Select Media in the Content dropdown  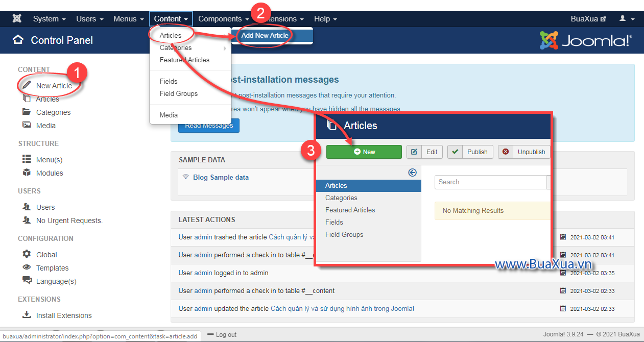pyautogui.click(x=169, y=115)
